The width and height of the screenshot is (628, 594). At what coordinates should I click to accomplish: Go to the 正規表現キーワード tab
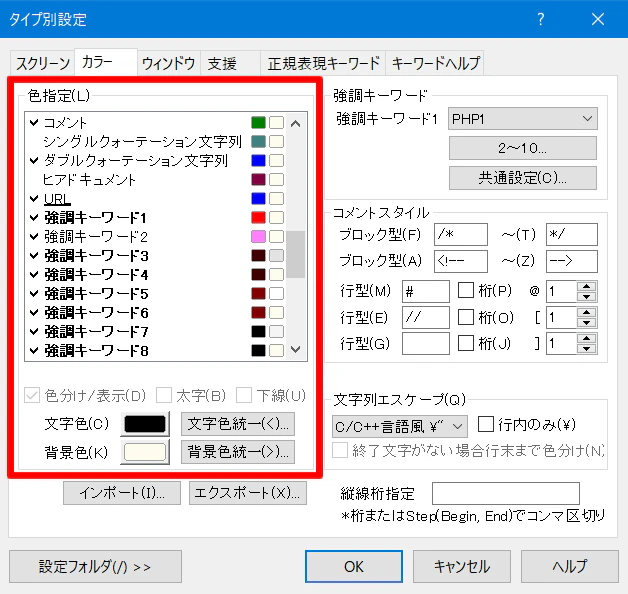[x=323, y=63]
